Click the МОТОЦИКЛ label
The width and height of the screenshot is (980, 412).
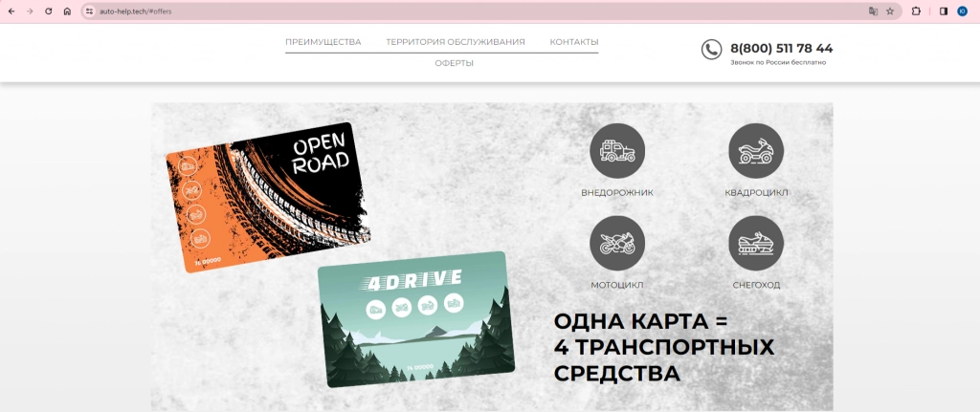(617, 285)
